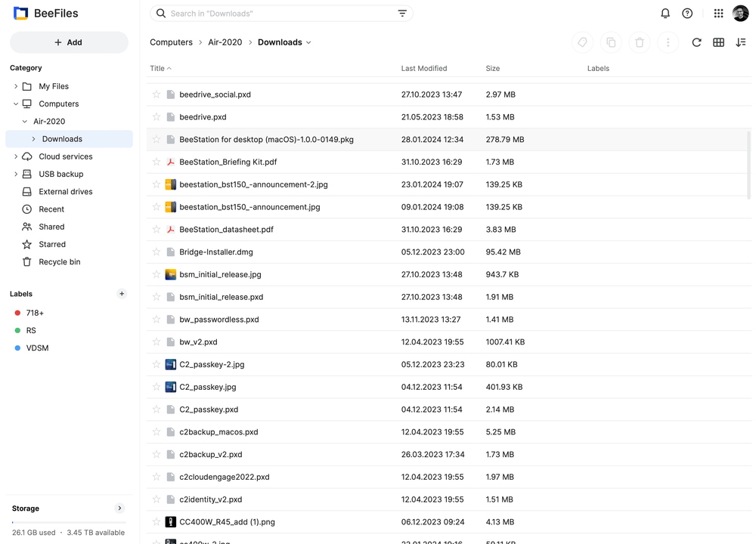Open the more actions three-dot menu
756x544 pixels.
click(668, 42)
